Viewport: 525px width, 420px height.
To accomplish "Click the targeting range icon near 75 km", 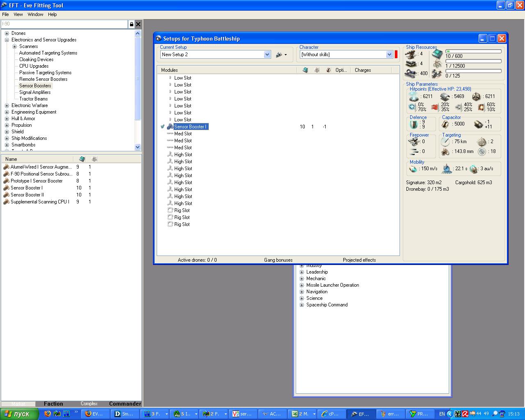I will (445, 142).
